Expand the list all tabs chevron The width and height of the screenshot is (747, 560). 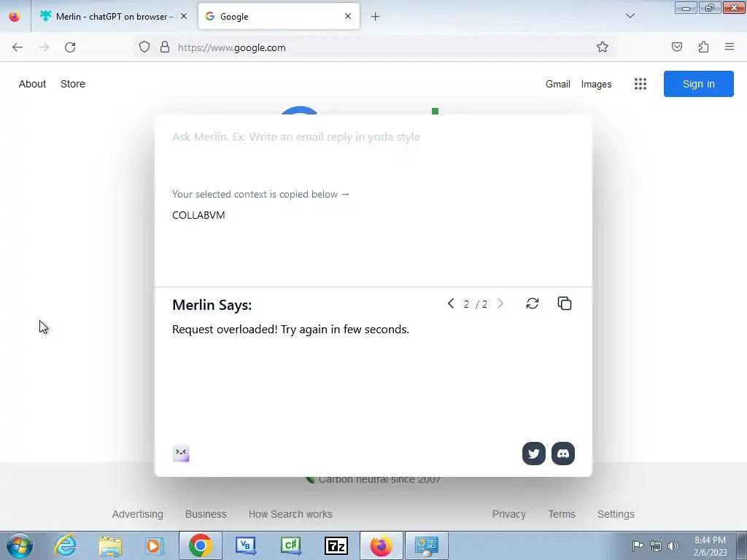click(x=630, y=16)
